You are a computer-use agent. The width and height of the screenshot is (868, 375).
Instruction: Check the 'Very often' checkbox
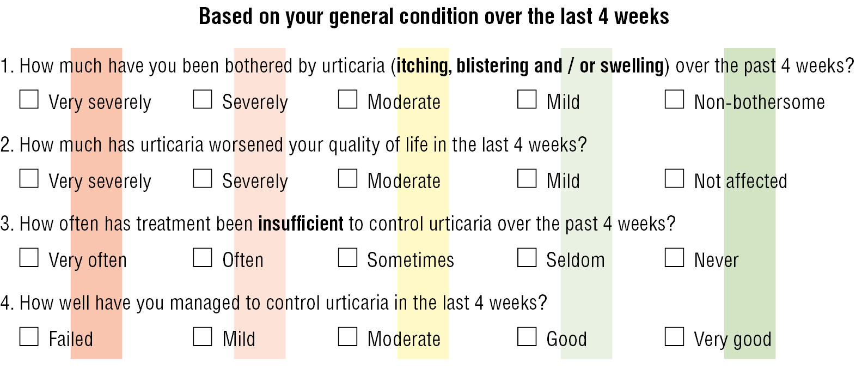point(29,258)
